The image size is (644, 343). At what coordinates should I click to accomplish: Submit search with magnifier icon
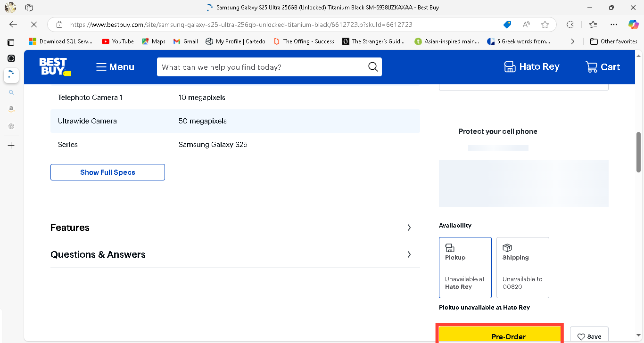(x=373, y=67)
